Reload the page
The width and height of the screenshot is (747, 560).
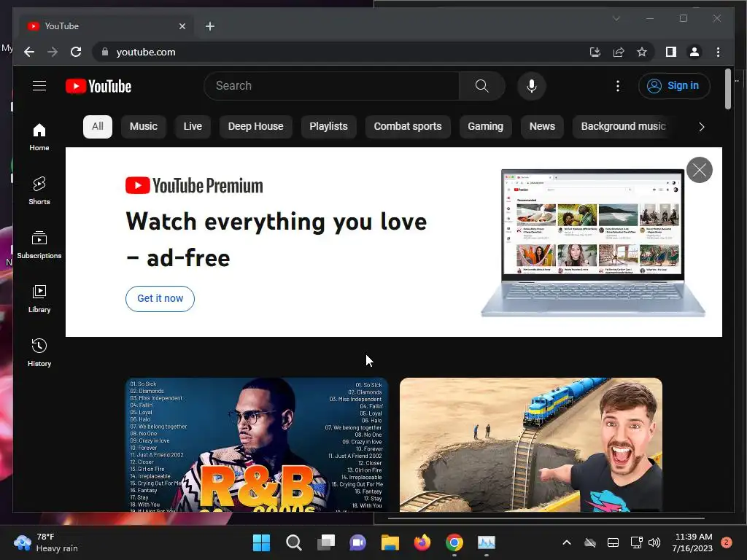pos(76,52)
